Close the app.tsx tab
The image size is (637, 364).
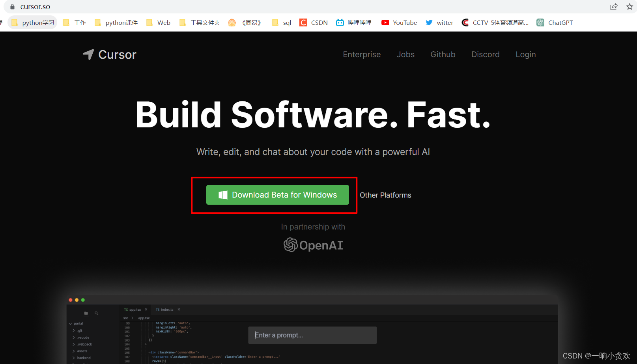(146, 310)
